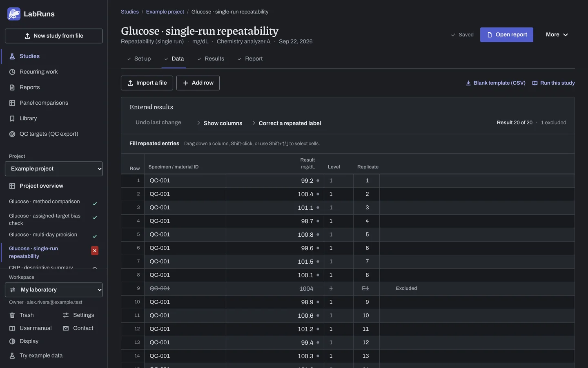Click the Display half-circle icon

pyautogui.click(x=12, y=341)
